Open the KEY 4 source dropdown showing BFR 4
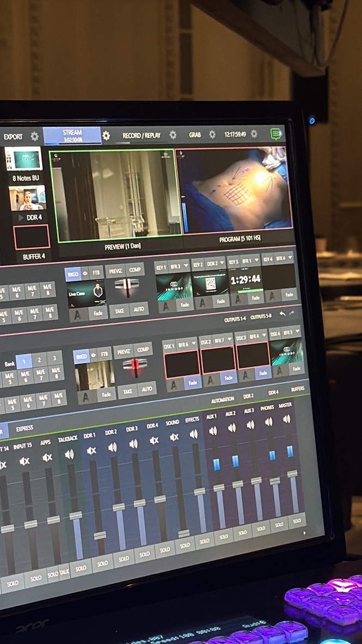 (x=290, y=258)
